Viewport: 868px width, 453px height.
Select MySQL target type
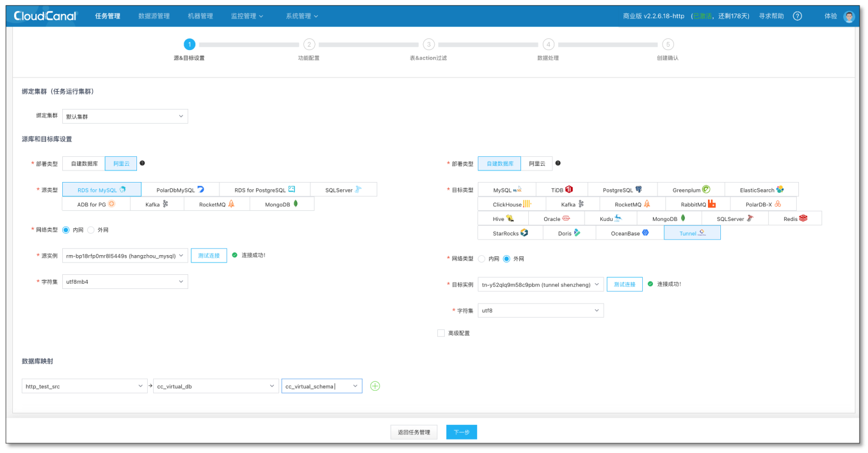[507, 190]
